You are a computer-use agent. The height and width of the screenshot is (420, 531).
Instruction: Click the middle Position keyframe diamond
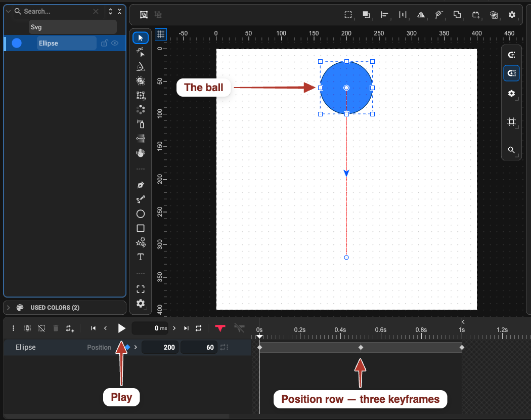tap(361, 348)
